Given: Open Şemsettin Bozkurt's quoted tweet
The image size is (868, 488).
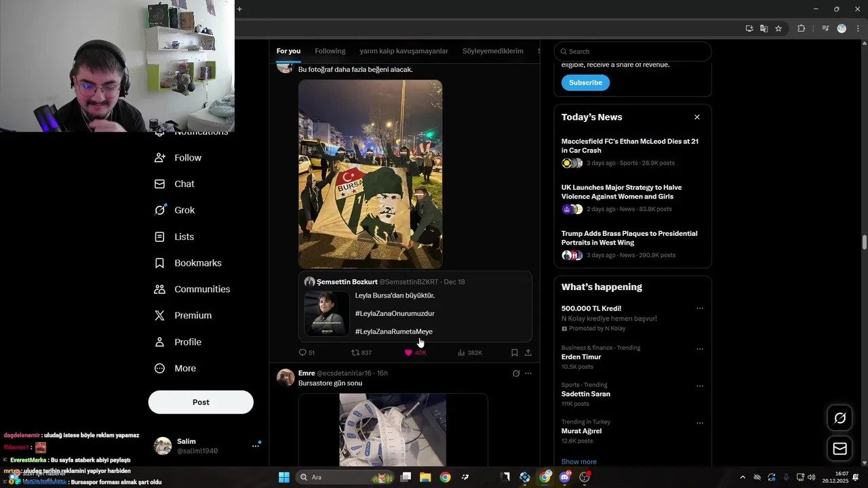Looking at the screenshot, I should click(416, 306).
